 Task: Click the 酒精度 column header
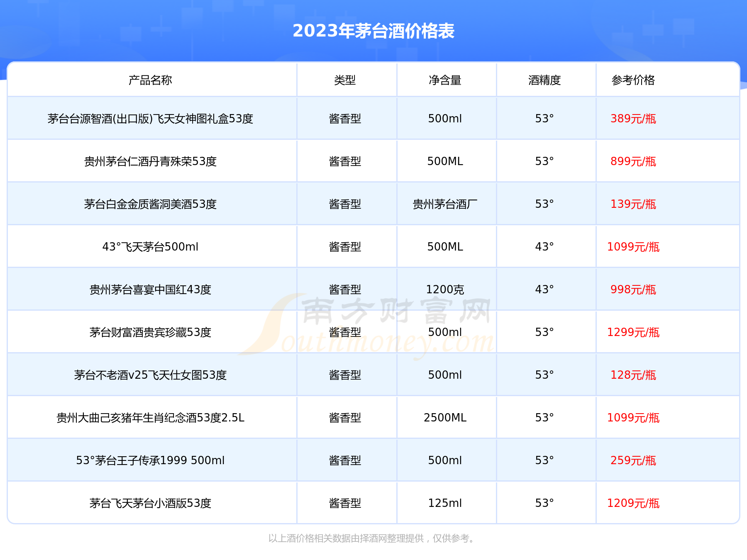tap(544, 80)
